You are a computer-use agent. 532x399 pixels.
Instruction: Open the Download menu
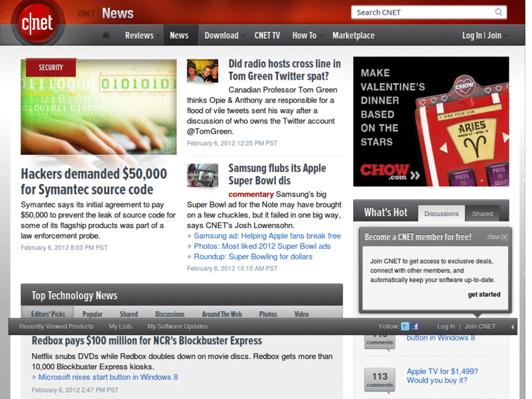[221, 35]
